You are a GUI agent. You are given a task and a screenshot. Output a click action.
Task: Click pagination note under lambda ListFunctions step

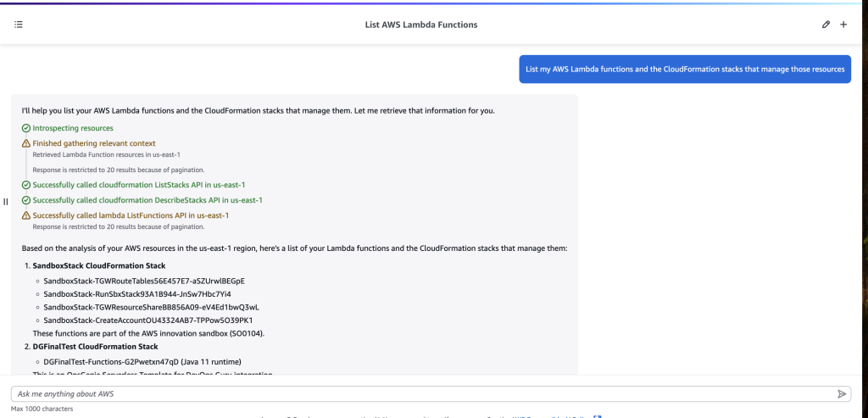coord(119,226)
